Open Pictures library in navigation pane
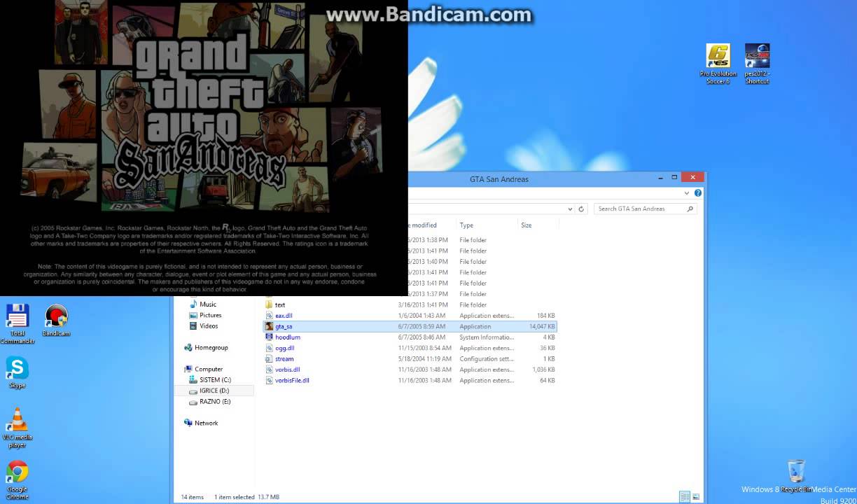The image size is (857, 504). (210, 315)
